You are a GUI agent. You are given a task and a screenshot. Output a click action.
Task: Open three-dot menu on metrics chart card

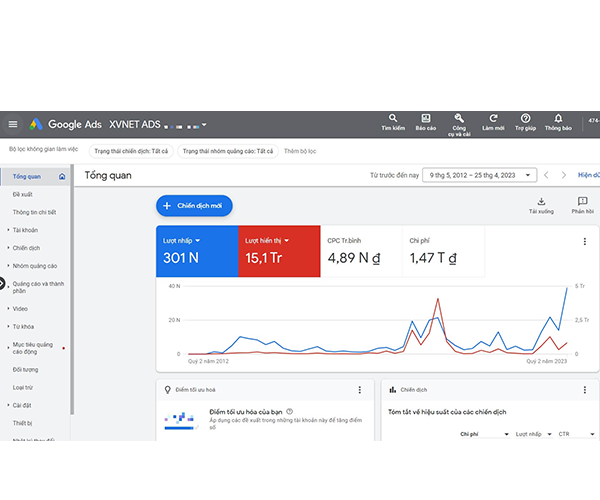(585, 241)
